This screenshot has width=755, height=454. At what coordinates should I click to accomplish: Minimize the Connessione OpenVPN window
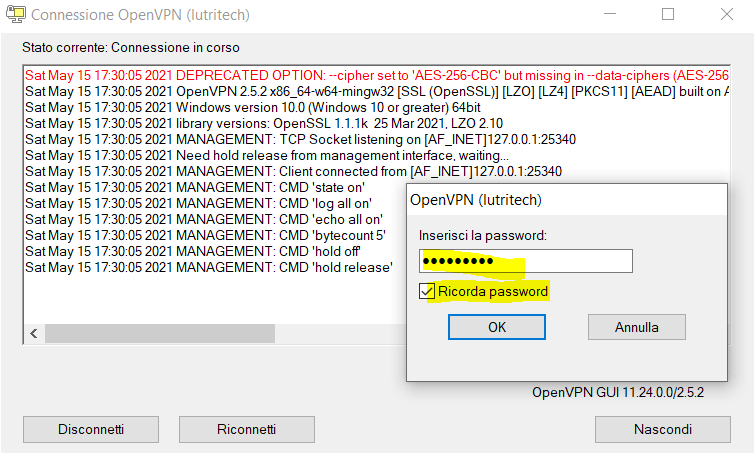610,14
